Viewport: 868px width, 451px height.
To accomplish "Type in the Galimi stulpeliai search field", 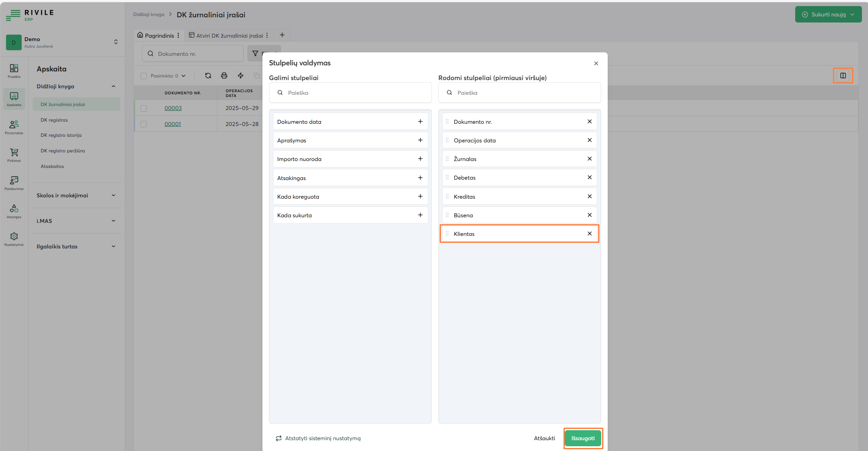I will point(350,92).
